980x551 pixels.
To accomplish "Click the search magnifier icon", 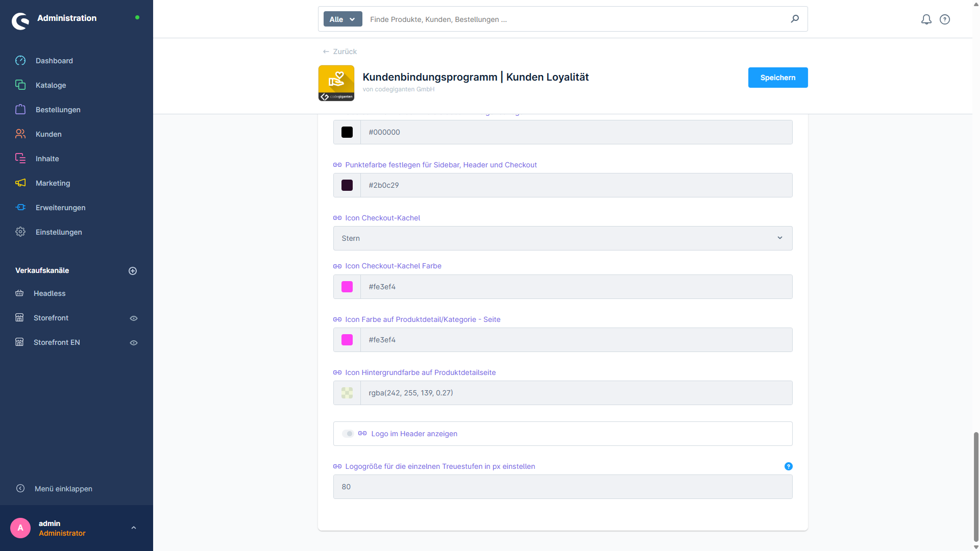I will coord(795,19).
